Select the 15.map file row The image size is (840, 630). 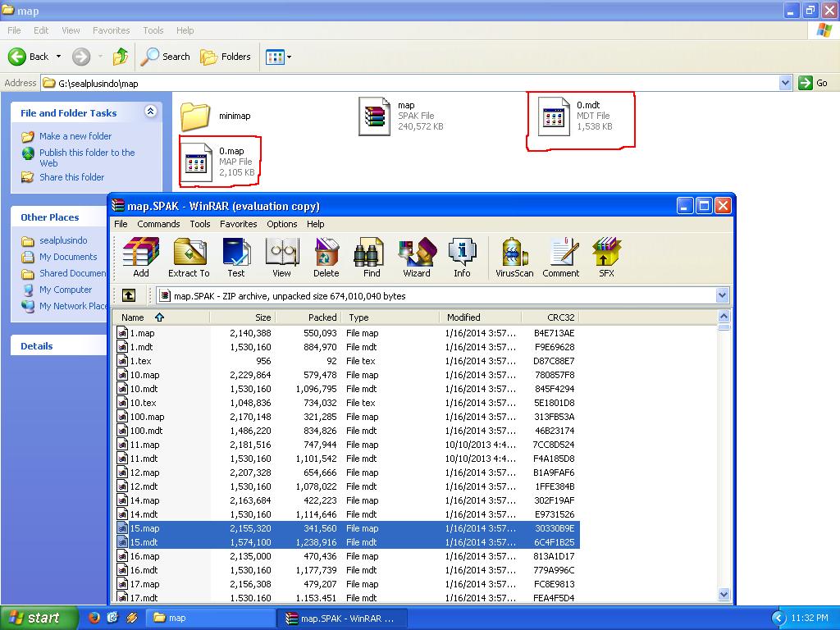click(x=347, y=528)
